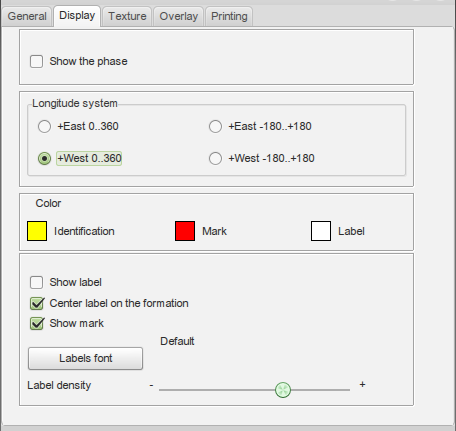Screen dimensions: 456x431
Task: Switch to the General tab
Action: pyautogui.click(x=27, y=16)
